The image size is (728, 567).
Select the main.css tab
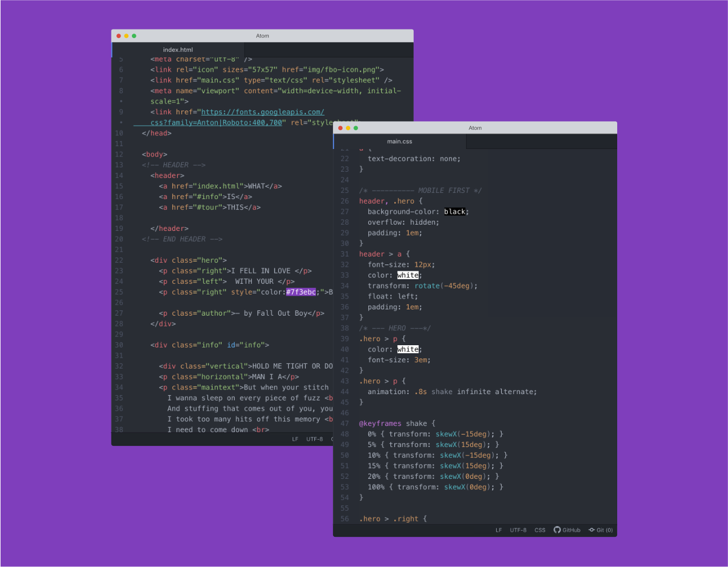coord(400,142)
